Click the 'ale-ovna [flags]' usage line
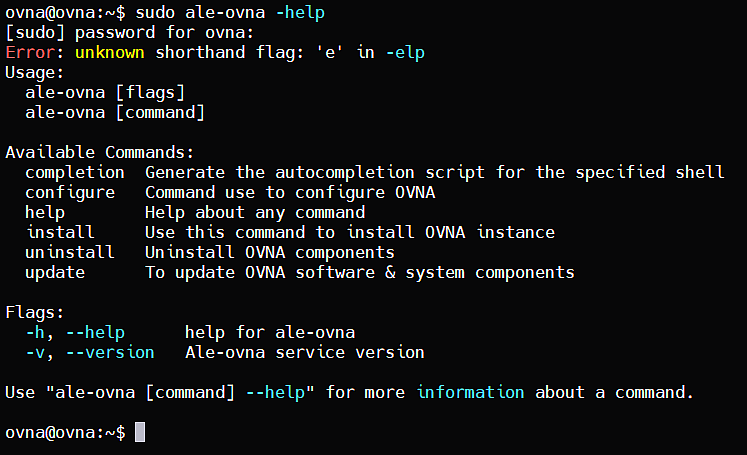The height and width of the screenshot is (455, 747). [x=105, y=92]
